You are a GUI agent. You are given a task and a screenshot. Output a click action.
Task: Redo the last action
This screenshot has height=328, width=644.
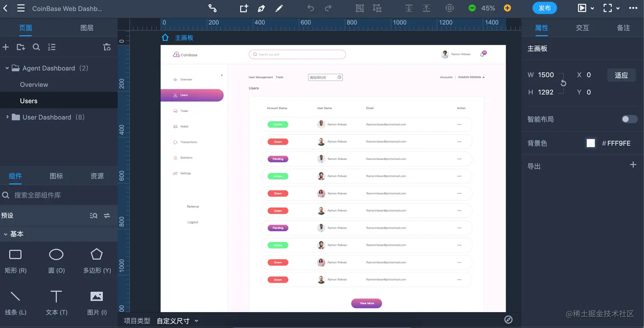point(328,8)
